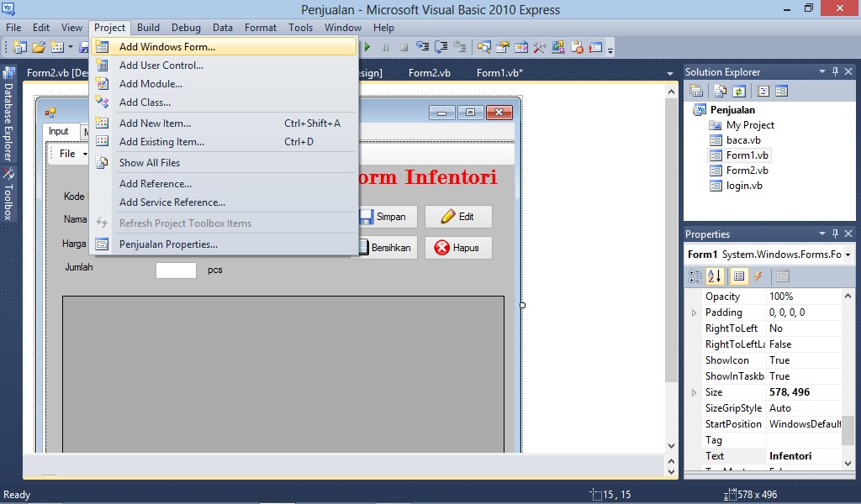Click the Break All pause icon
This screenshot has height=504, width=861.
tap(385, 47)
